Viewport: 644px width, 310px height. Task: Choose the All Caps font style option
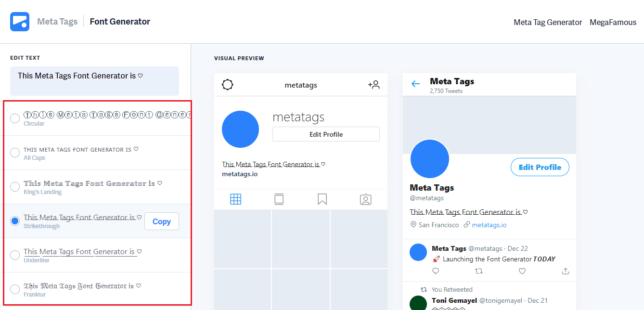[15, 153]
